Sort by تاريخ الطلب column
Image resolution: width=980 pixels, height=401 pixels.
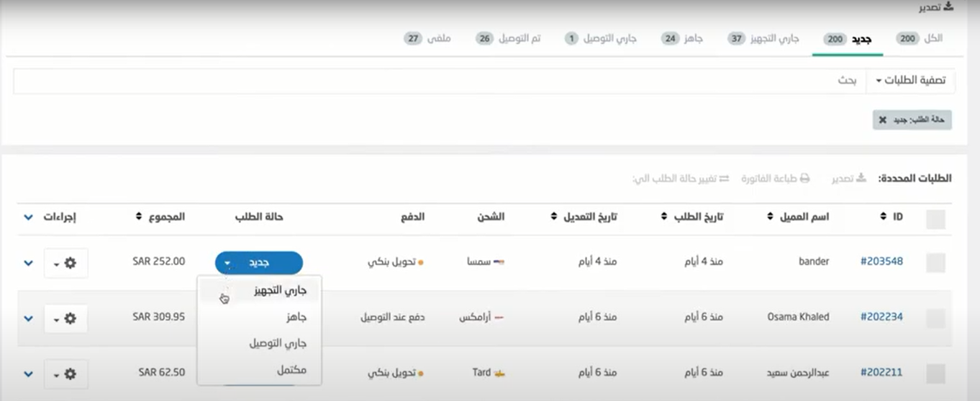692,216
